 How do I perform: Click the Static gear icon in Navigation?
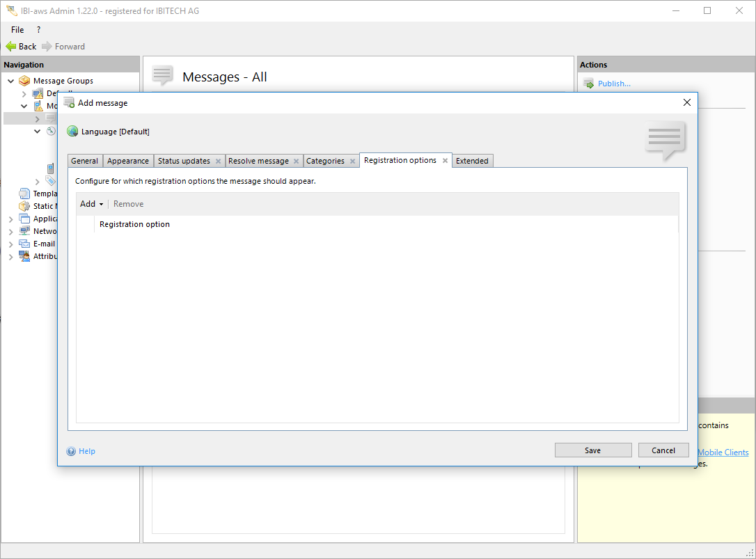pos(24,206)
